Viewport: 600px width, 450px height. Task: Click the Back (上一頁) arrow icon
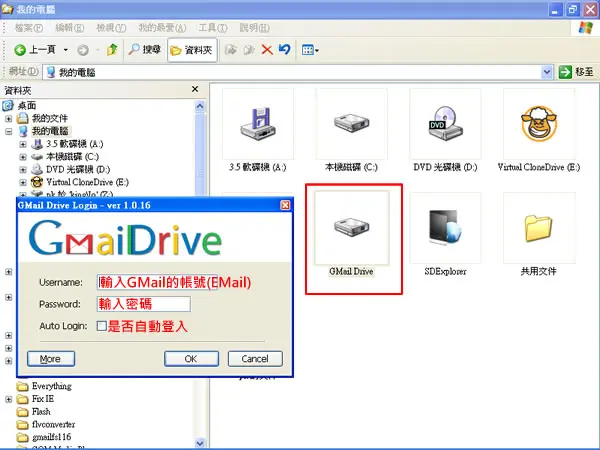click(x=20, y=50)
